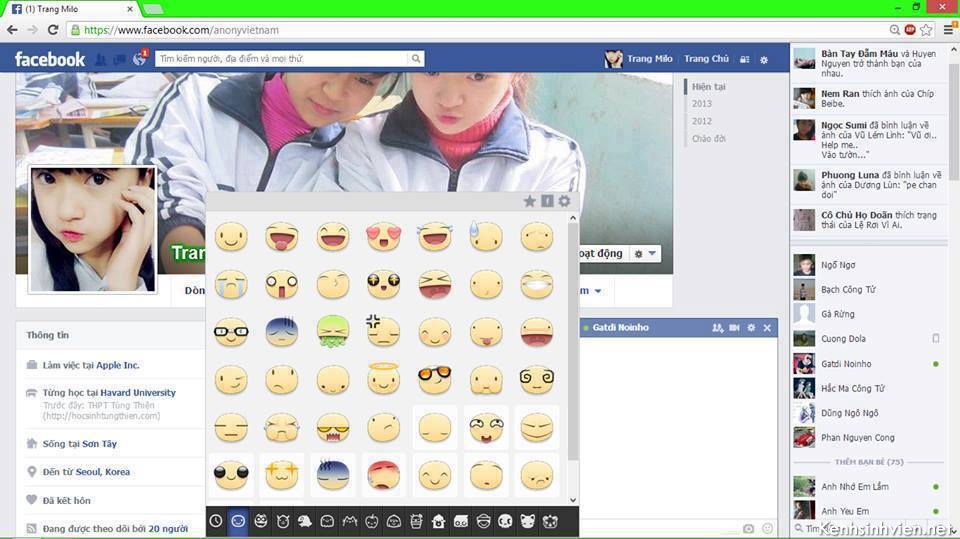This screenshot has height=539, width=960.
Task: Pick the angel halo emoticon
Action: (384, 379)
